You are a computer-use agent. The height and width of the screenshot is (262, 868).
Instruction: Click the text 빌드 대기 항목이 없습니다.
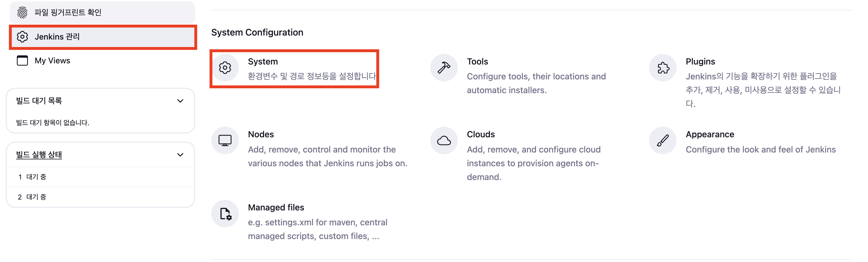point(53,122)
